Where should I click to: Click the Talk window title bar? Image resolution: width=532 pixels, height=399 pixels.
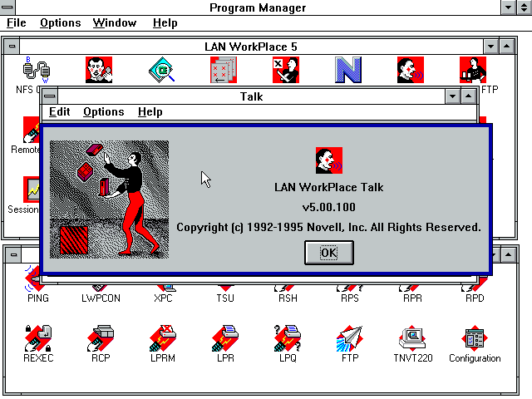[251, 96]
